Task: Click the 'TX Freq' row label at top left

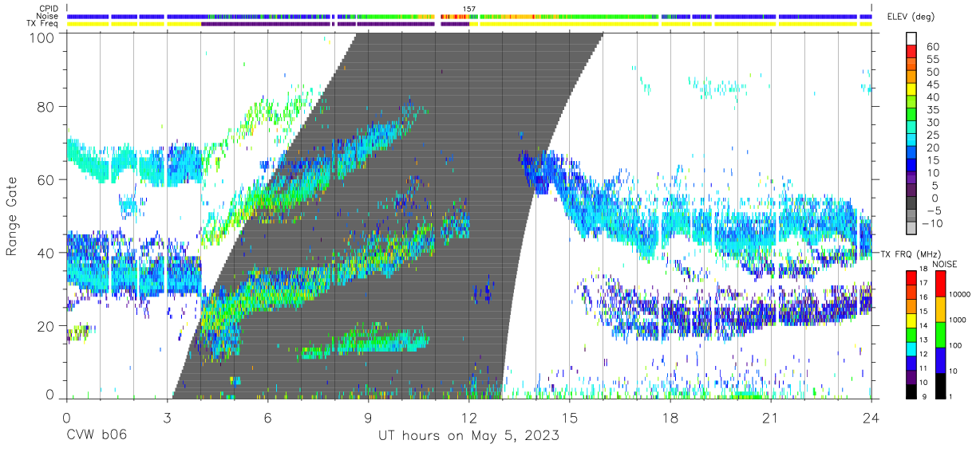Action: click(43, 24)
